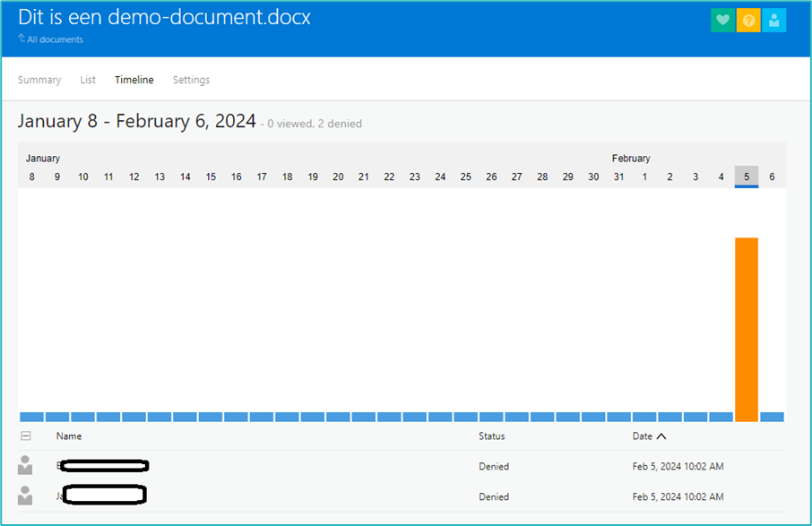This screenshot has height=526, width=812.
Task: Click the orange bar for February 5
Action: coord(747,328)
